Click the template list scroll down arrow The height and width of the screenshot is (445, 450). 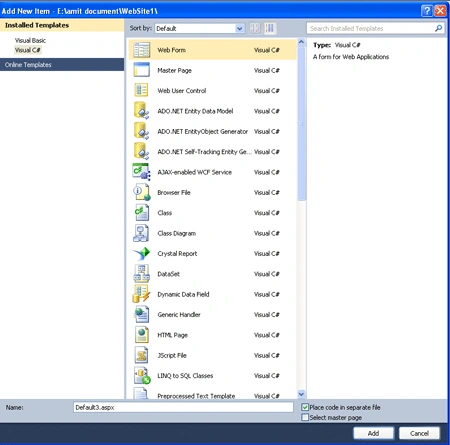click(x=301, y=394)
